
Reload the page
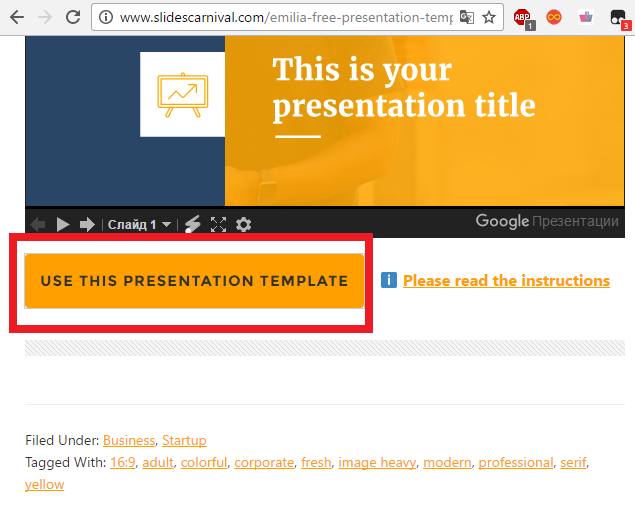point(73,17)
